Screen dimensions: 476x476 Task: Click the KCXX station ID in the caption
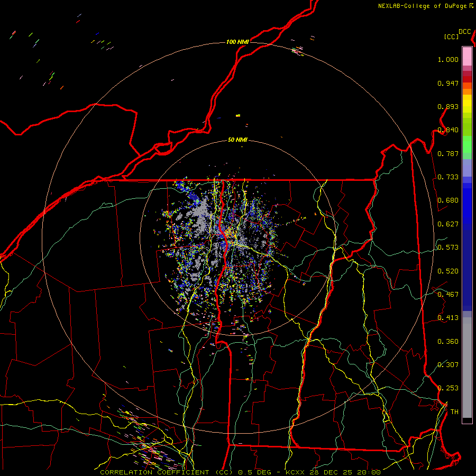coord(295,472)
